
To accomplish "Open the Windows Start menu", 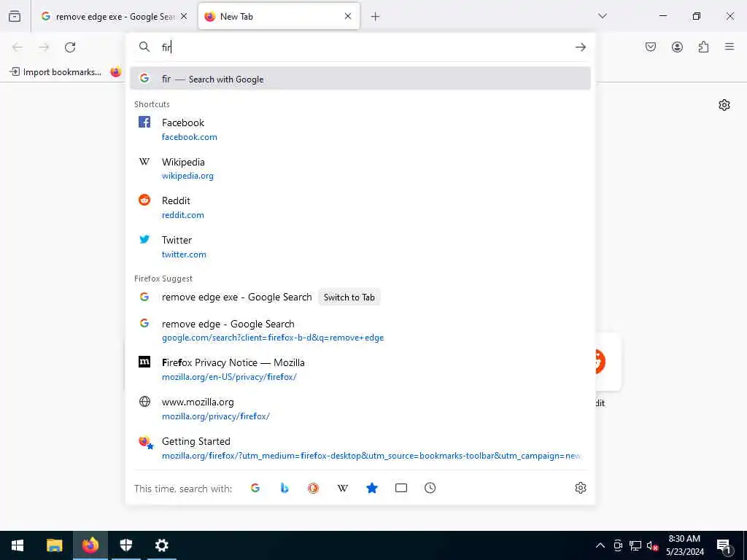I will tap(18, 545).
